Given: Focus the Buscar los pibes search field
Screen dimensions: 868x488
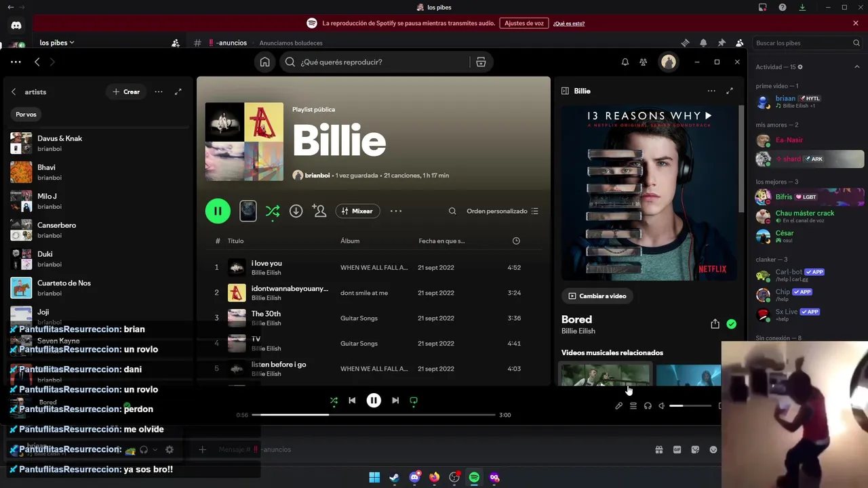Looking at the screenshot, I should tap(807, 43).
